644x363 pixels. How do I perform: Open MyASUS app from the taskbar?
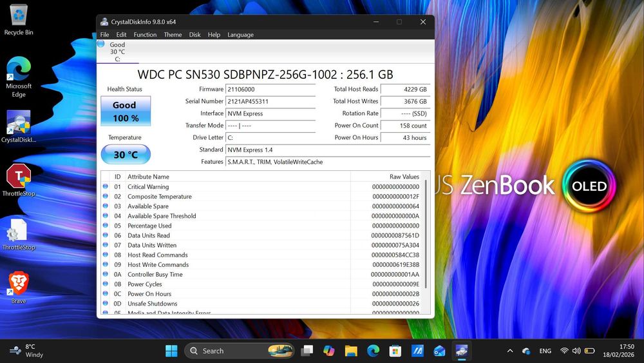[x=417, y=351]
